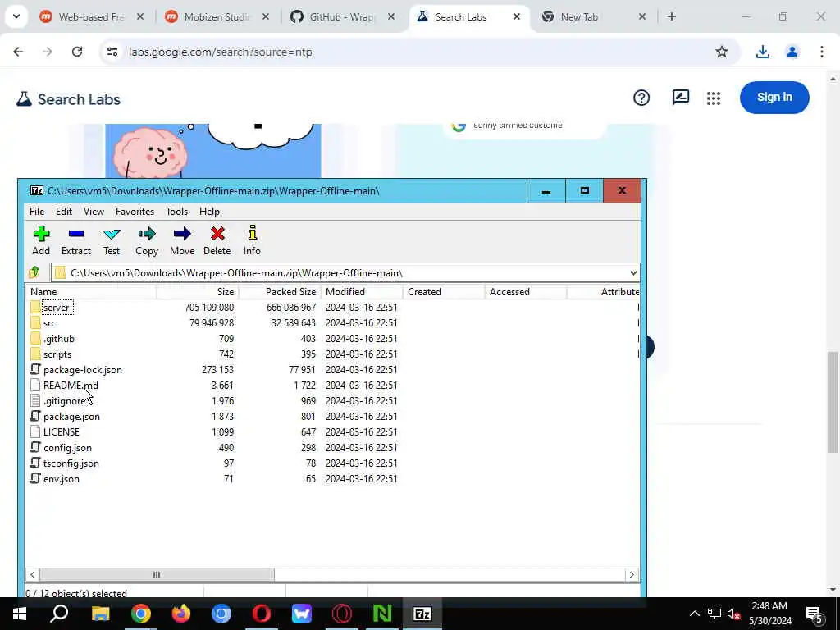The height and width of the screenshot is (630, 840).
Task: Open Windows Start menu
Action: 20,614
